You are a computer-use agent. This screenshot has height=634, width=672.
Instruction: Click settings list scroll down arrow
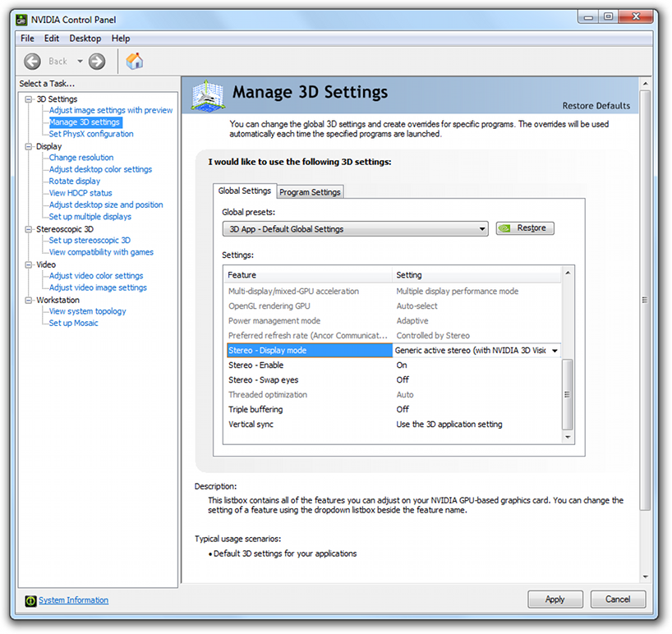coord(568,437)
